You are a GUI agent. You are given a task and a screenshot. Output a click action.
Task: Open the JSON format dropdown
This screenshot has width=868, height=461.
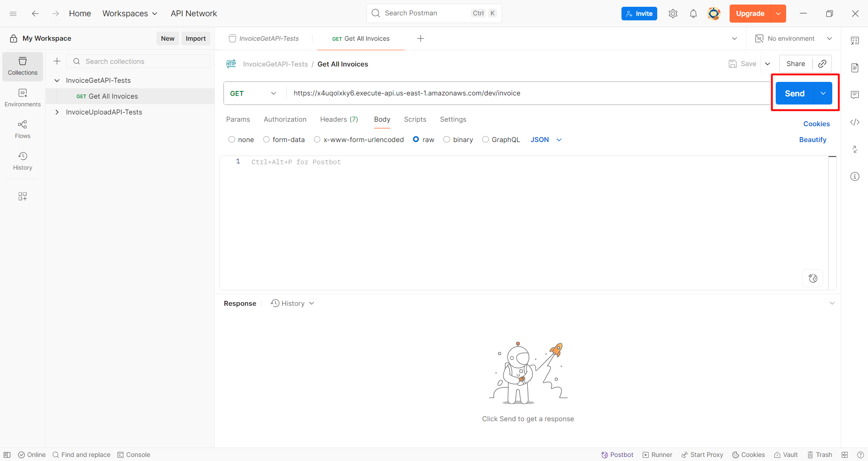(x=545, y=139)
